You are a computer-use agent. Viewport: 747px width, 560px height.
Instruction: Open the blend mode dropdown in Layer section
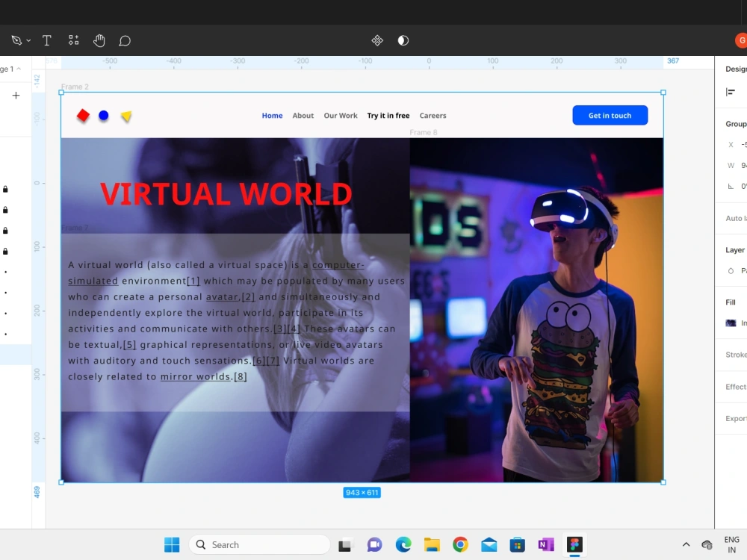734,271
